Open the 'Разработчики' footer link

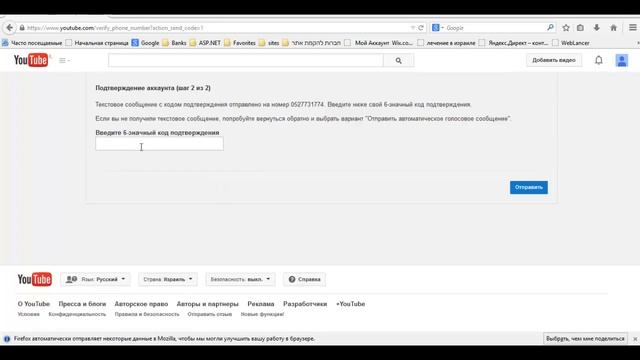click(x=305, y=304)
